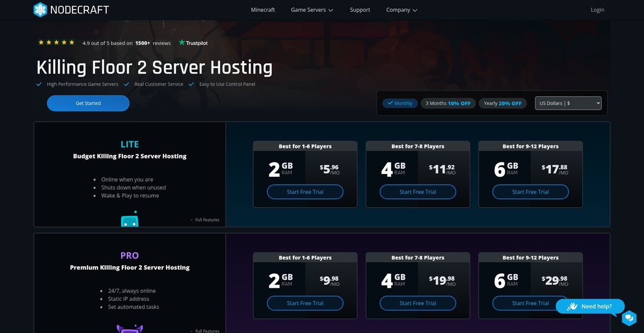This screenshot has width=644, height=333.
Task: Click the Killing Floor 2 Server Hosting heading
Action: [x=155, y=68]
